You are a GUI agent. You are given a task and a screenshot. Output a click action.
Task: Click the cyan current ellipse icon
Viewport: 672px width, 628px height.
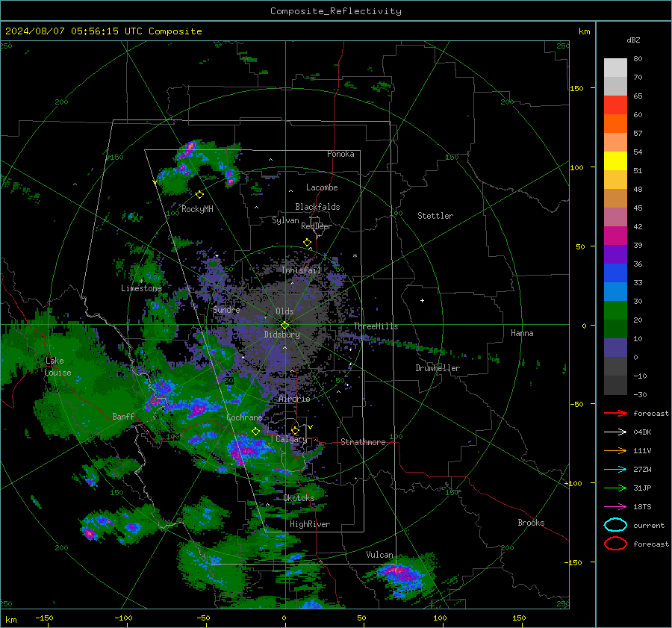[615, 525]
